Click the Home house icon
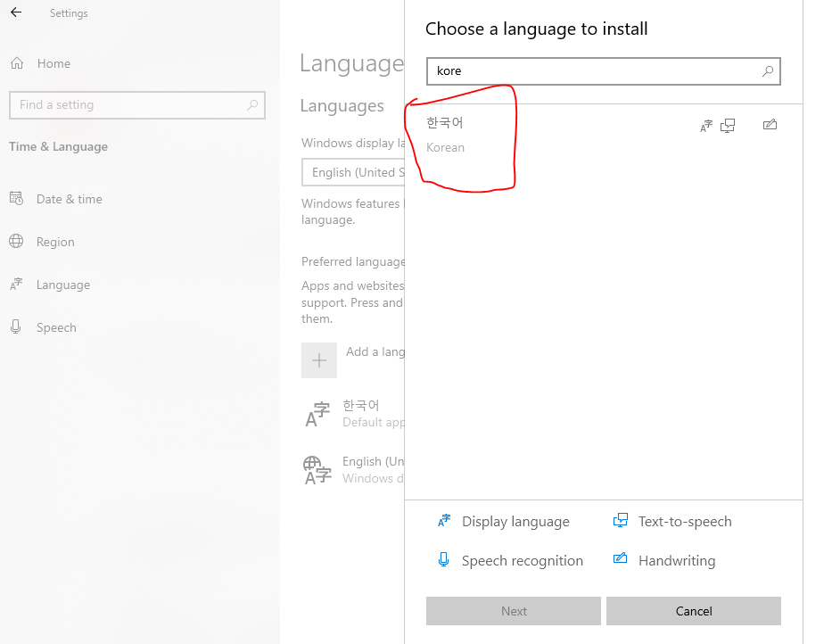832x644 pixels. [x=17, y=63]
